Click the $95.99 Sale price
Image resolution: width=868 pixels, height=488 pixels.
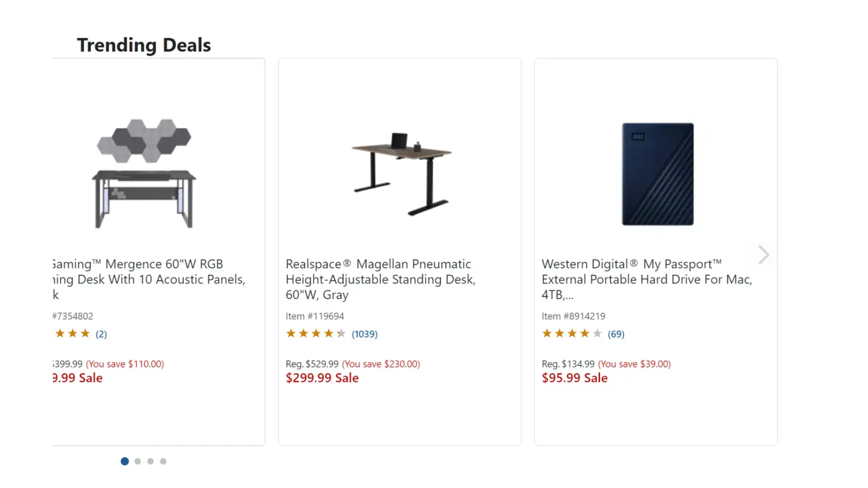point(575,378)
